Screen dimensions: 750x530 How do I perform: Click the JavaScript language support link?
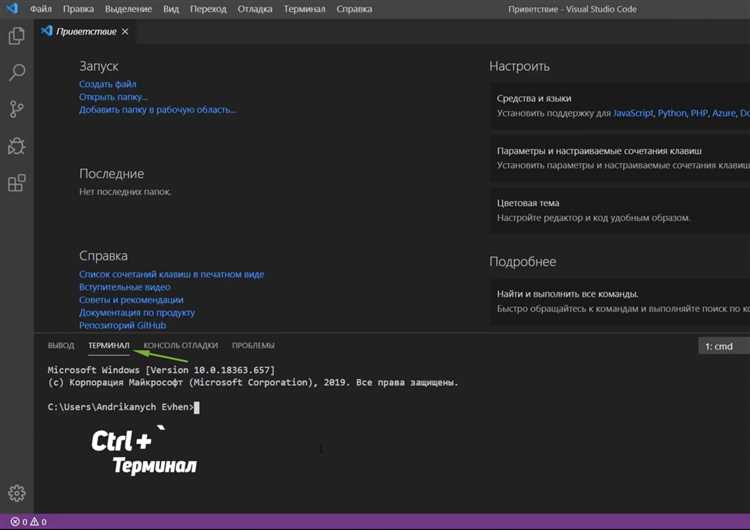pyautogui.click(x=633, y=113)
